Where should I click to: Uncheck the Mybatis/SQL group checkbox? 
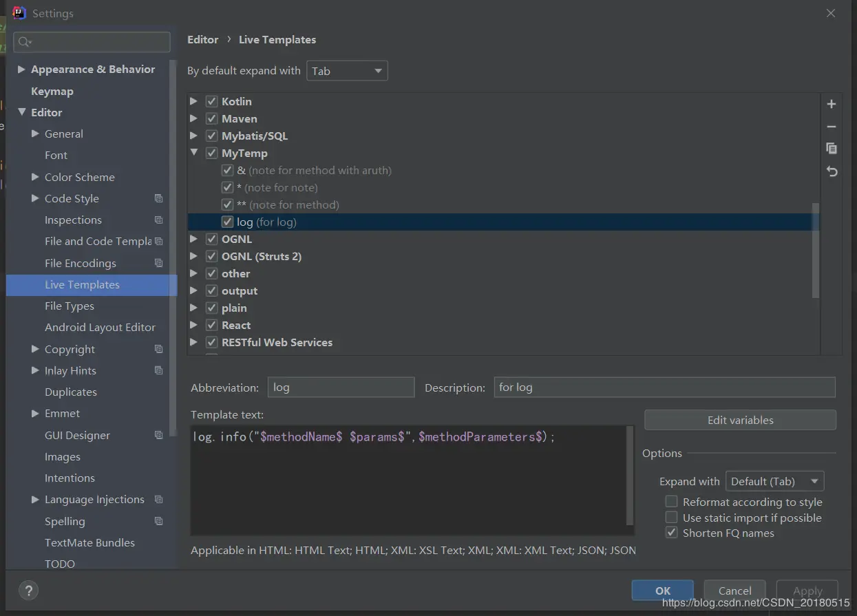pyautogui.click(x=211, y=136)
